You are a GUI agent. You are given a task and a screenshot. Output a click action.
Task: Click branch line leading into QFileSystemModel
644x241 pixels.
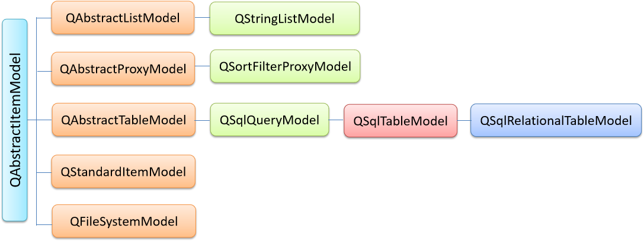[x=44, y=224]
